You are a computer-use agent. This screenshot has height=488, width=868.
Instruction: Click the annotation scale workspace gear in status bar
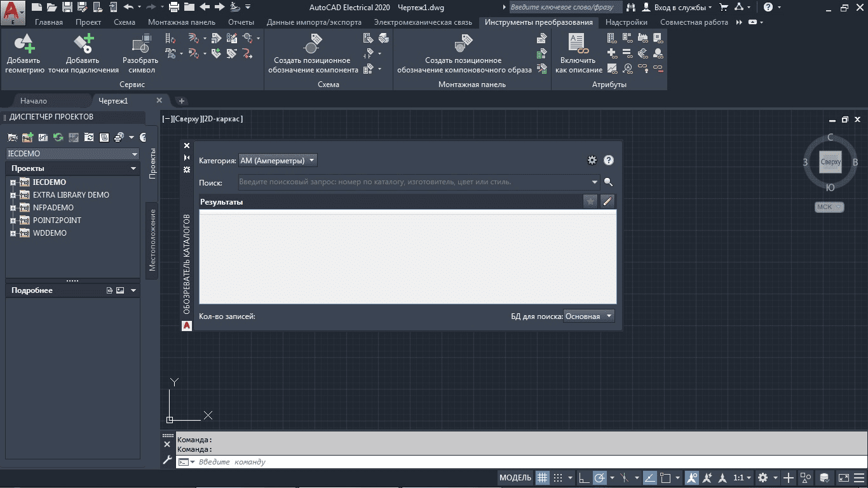point(763,477)
